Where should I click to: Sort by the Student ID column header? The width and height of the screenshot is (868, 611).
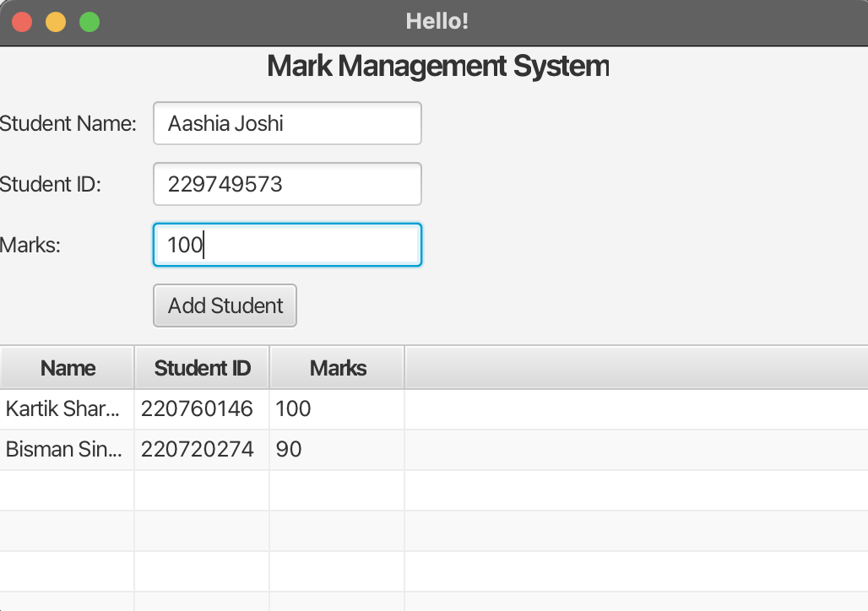coord(202,367)
